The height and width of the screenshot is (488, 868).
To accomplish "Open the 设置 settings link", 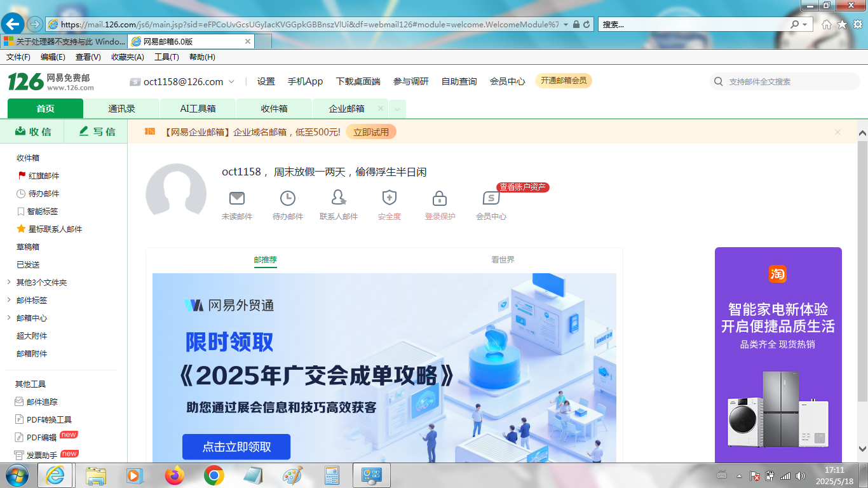I will [x=266, y=81].
